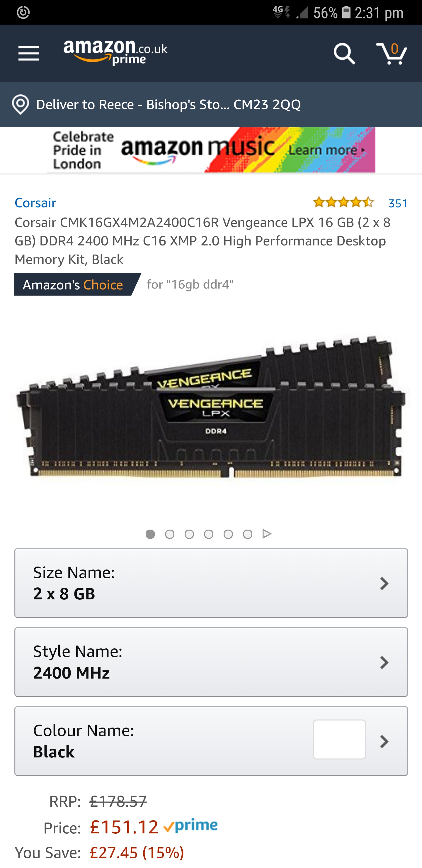This screenshot has width=422, height=868.
Task: Tap the Prime badge beside price
Action: (x=190, y=826)
